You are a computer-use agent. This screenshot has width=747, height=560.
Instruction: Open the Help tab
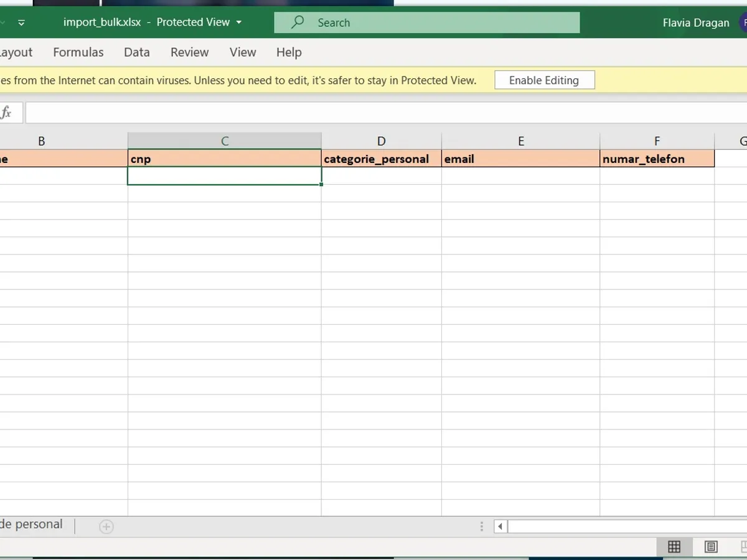[x=289, y=52]
